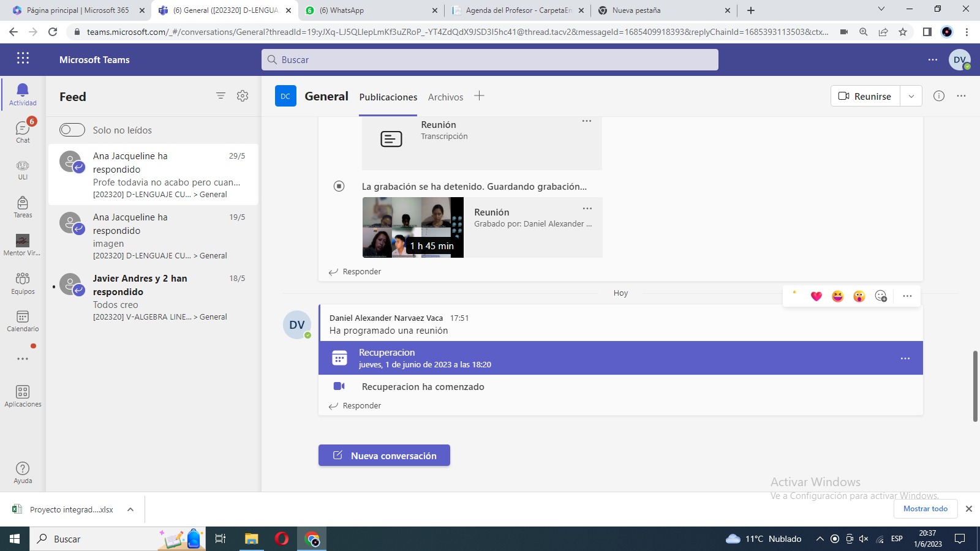
Task: Expand the Reunirse dropdown arrow
Action: point(911,96)
